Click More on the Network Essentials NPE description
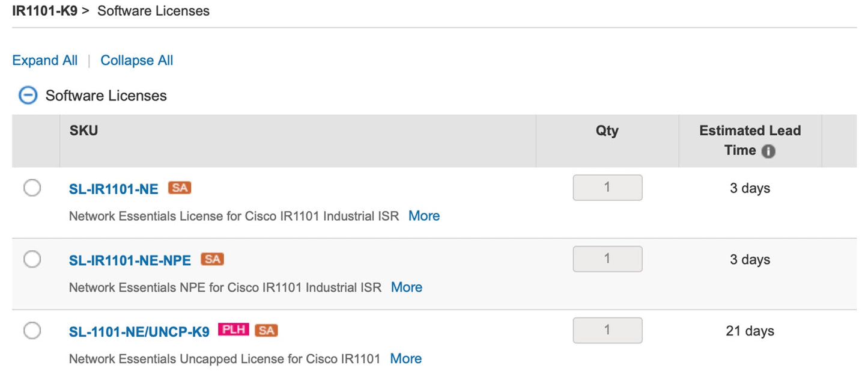 tap(407, 287)
